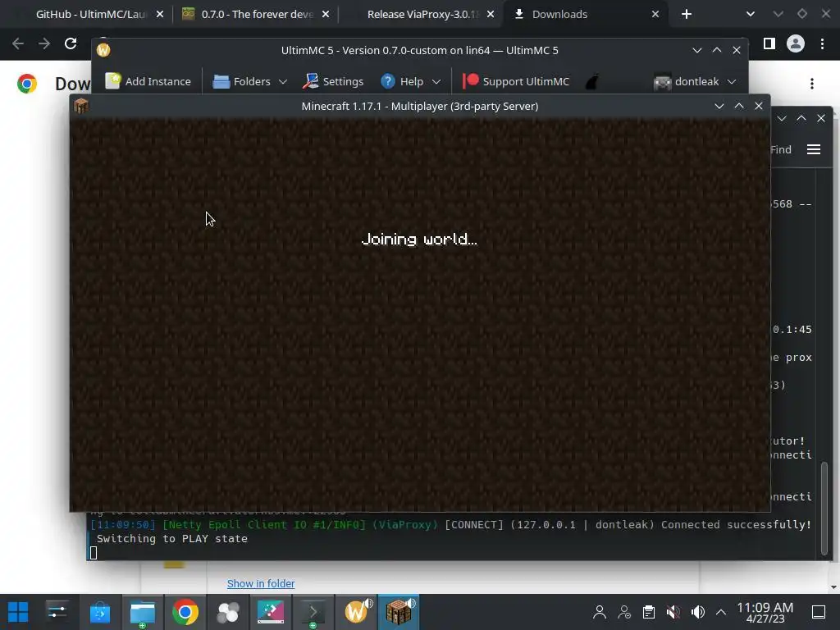Open the Downloads page more actions menu
840x630 pixels.
point(812,84)
